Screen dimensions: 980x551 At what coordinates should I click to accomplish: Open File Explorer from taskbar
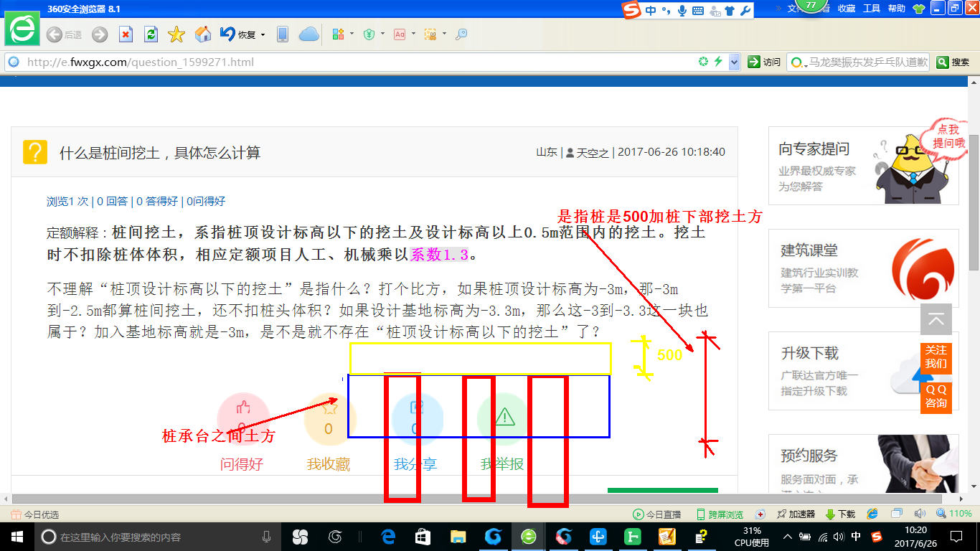458,537
